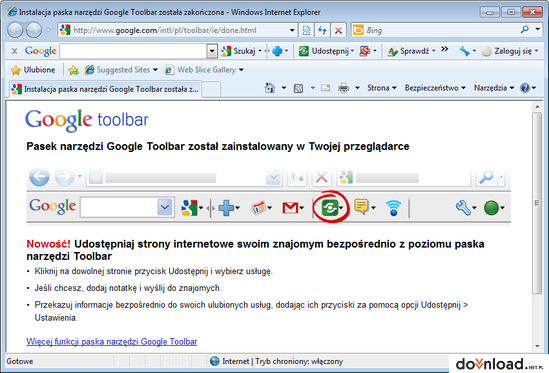Image resolution: width=549 pixels, height=373 pixels.
Task: Click the vertical scrollbar thumb
Action: pyautogui.click(x=537, y=203)
